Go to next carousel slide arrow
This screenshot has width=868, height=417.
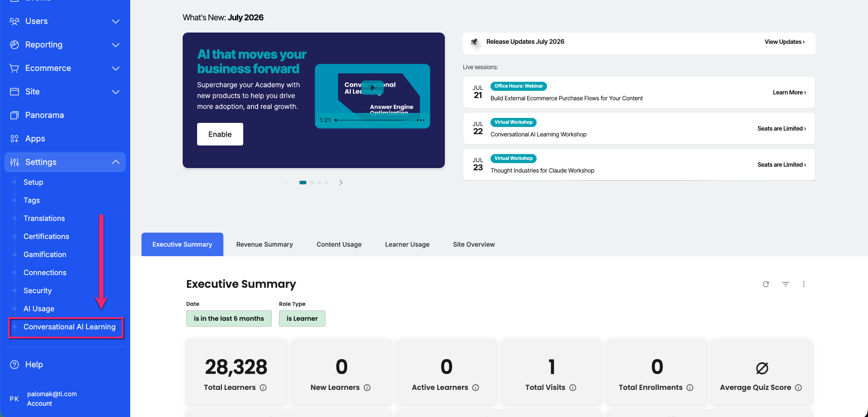[x=341, y=183]
